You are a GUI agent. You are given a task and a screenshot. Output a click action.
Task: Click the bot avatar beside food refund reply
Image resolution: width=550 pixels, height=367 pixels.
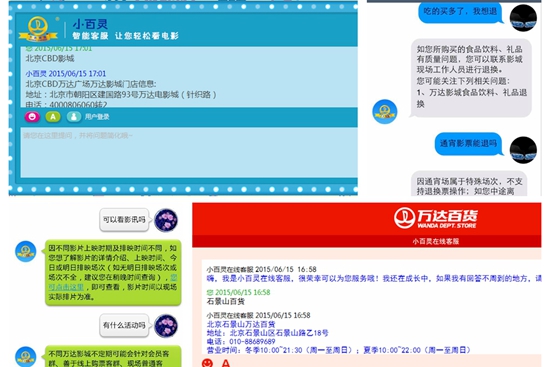385,112
